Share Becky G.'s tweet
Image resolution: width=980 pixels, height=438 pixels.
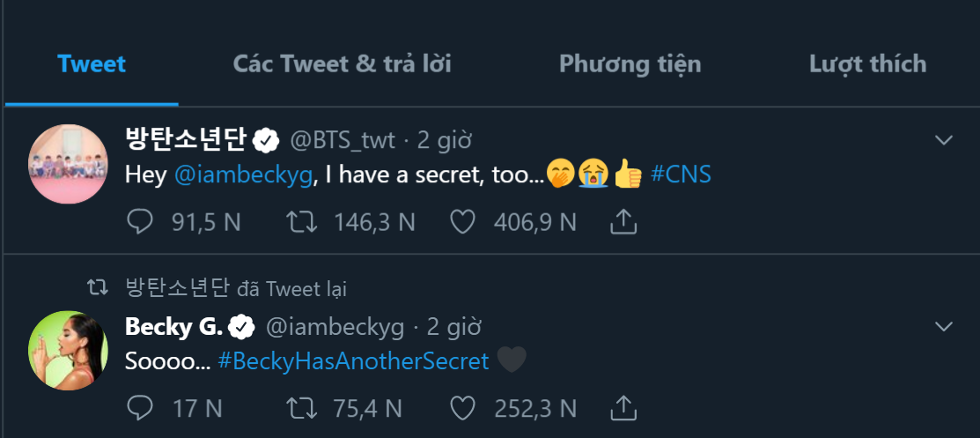click(623, 407)
